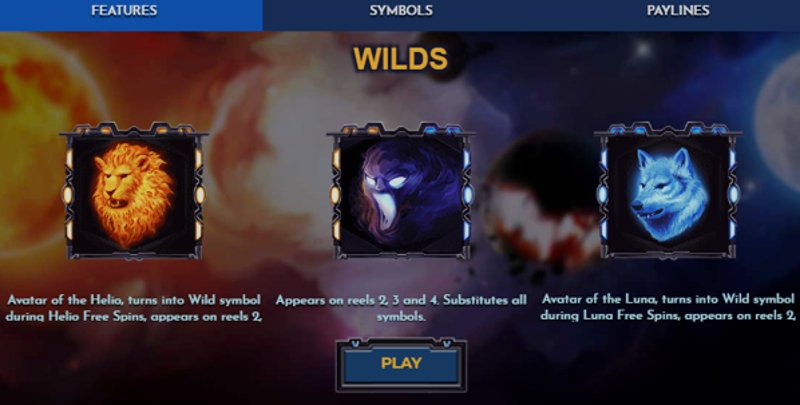Click the orange gem on lion frame's left side
800x405 pixels.
67,194
